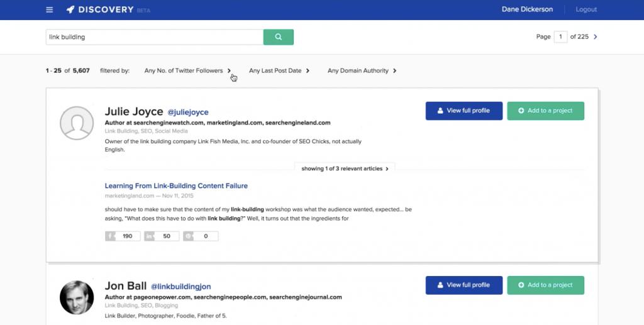Click Jon Ball's profile photo
Image resolution: width=644 pixels, height=325 pixels.
point(77,297)
